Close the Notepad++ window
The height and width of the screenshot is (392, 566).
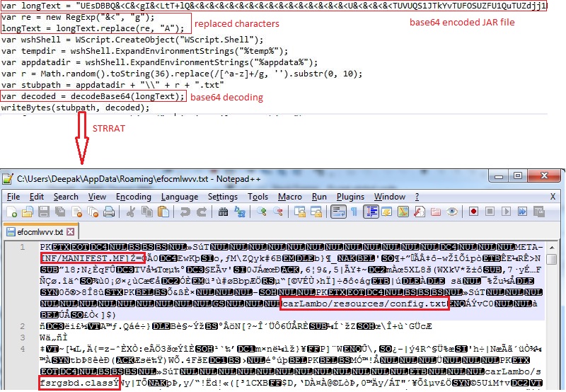click(544, 176)
